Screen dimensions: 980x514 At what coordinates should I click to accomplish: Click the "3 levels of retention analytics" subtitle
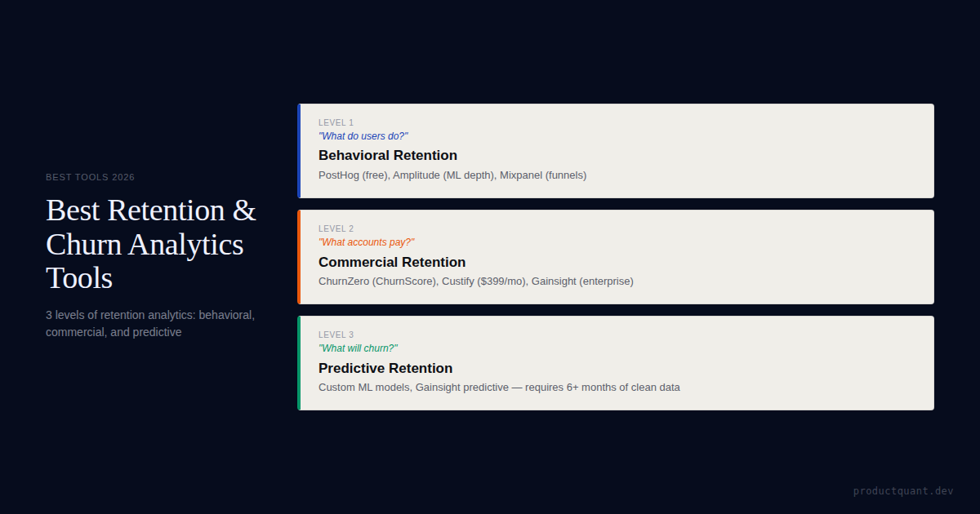(x=150, y=323)
